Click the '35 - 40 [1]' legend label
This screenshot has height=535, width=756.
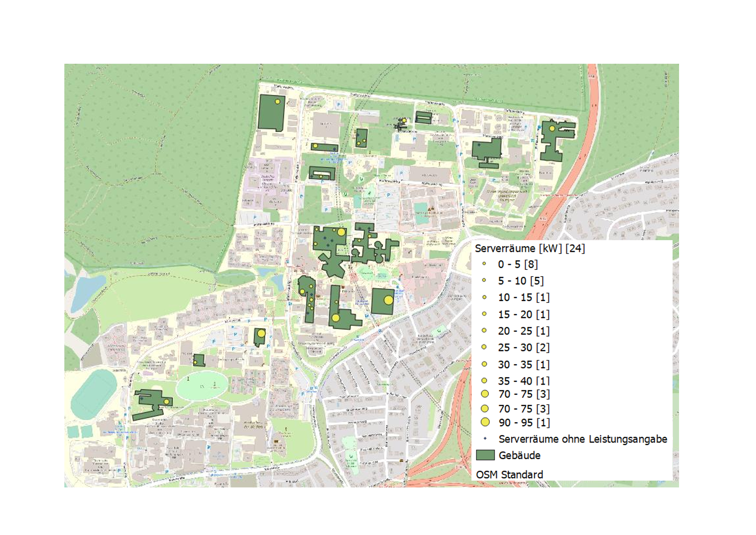point(524,381)
